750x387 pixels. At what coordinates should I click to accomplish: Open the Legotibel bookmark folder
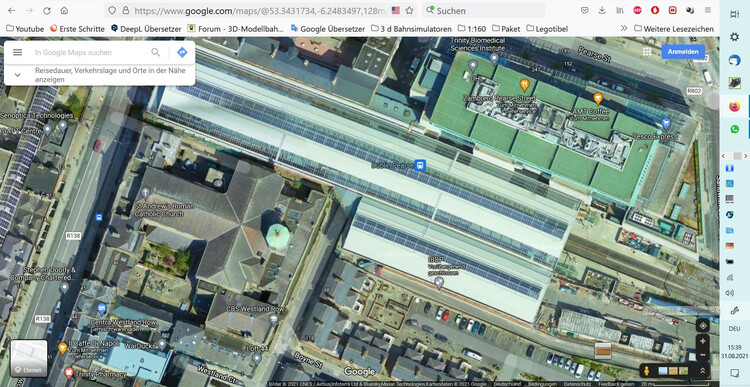pos(547,29)
